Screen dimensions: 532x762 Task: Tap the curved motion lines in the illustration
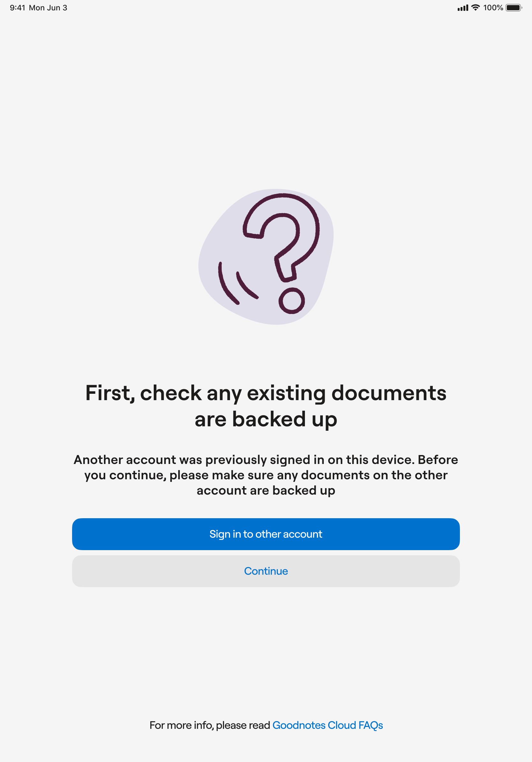click(x=236, y=285)
